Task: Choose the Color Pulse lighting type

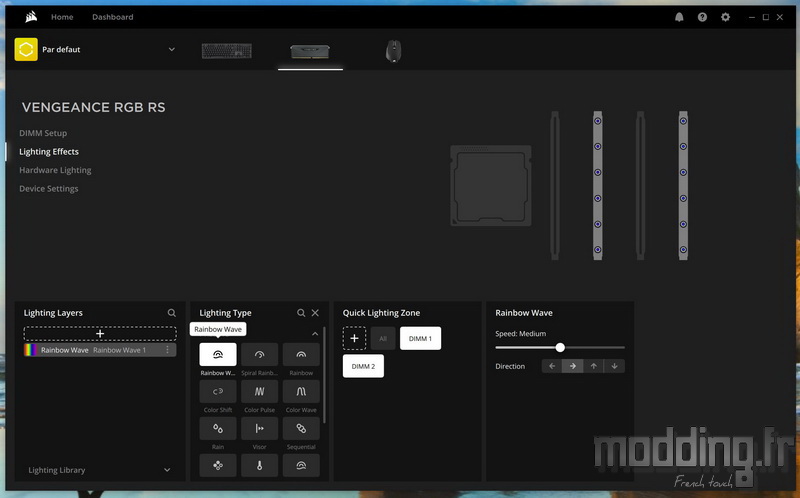Action: coord(259,391)
